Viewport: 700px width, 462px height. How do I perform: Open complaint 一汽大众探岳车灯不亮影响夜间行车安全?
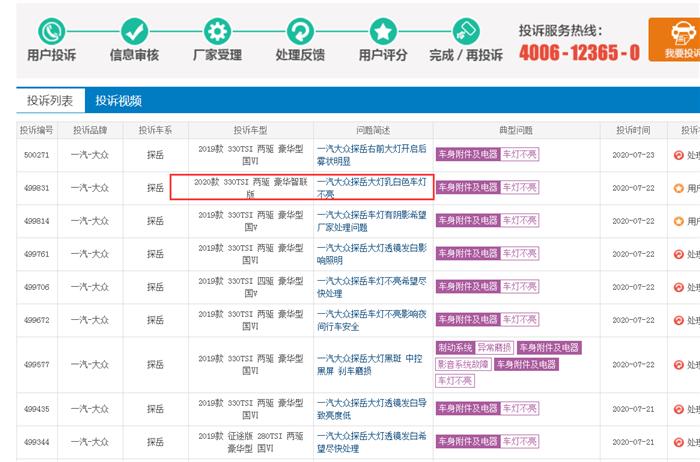[x=371, y=320]
